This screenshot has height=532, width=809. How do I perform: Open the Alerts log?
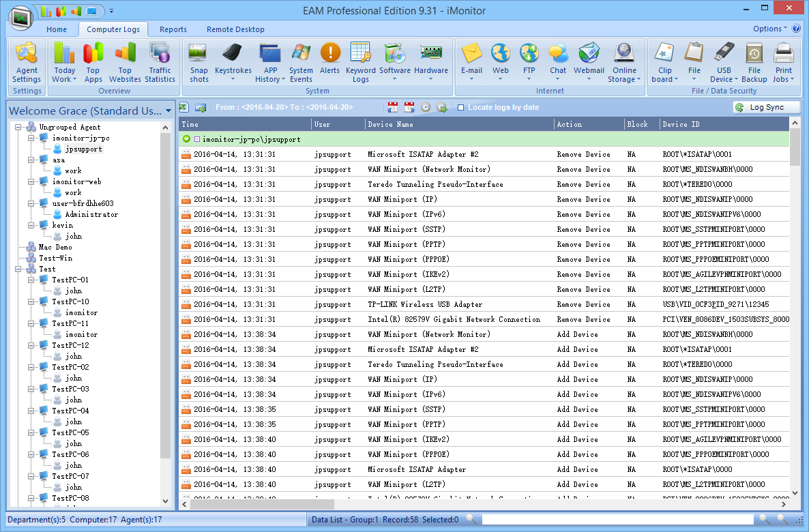click(x=330, y=62)
